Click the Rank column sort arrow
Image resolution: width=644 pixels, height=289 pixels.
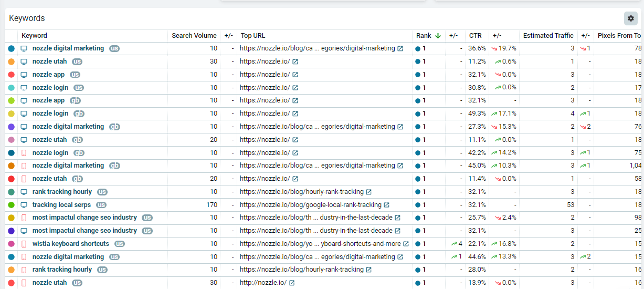438,36
